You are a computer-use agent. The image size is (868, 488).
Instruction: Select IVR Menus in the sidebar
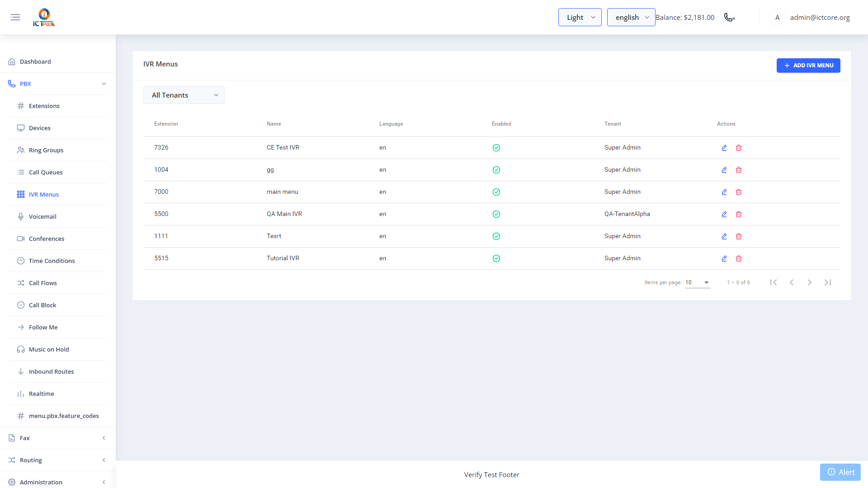(x=58, y=194)
